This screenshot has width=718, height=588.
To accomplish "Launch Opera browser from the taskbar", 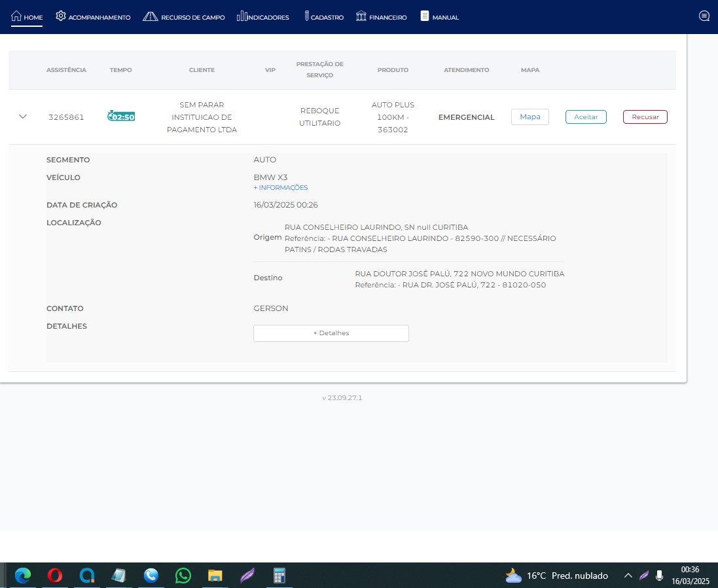I will pos(55,576).
